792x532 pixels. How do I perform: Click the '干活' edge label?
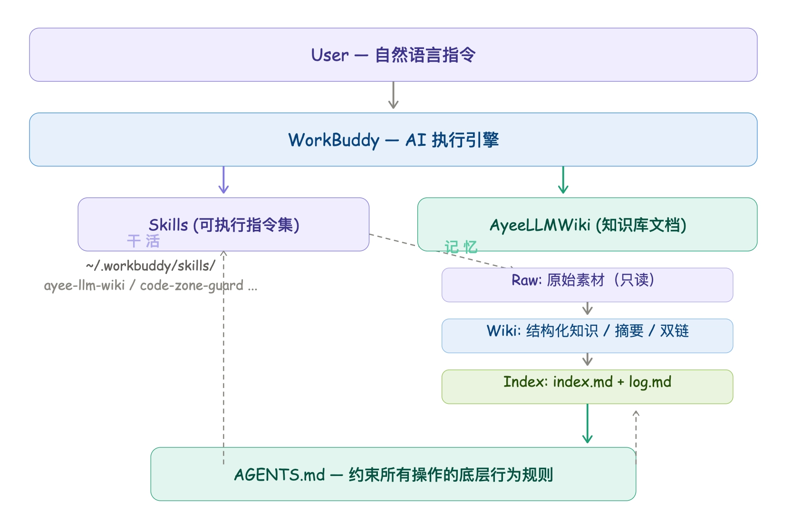(x=143, y=241)
